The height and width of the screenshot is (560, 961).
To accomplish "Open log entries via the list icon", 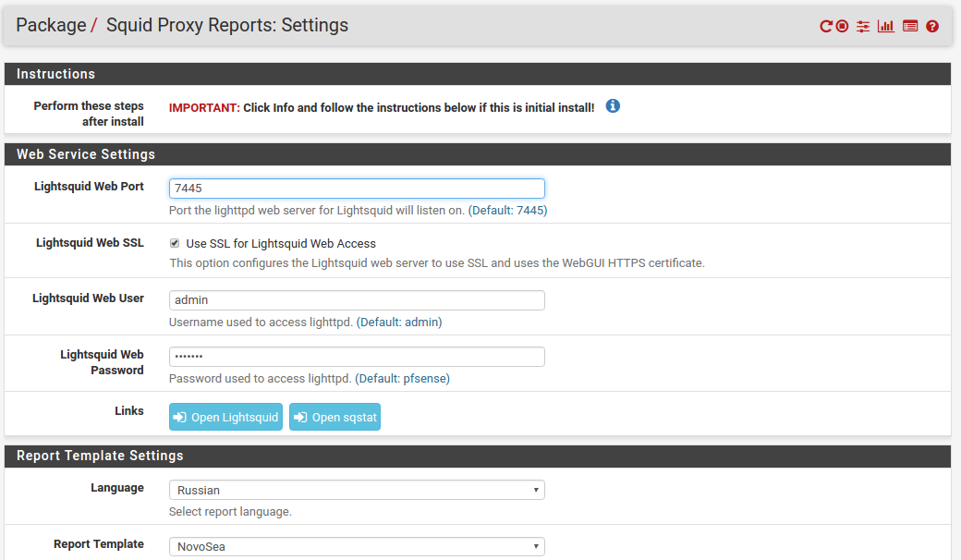I will (910, 27).
